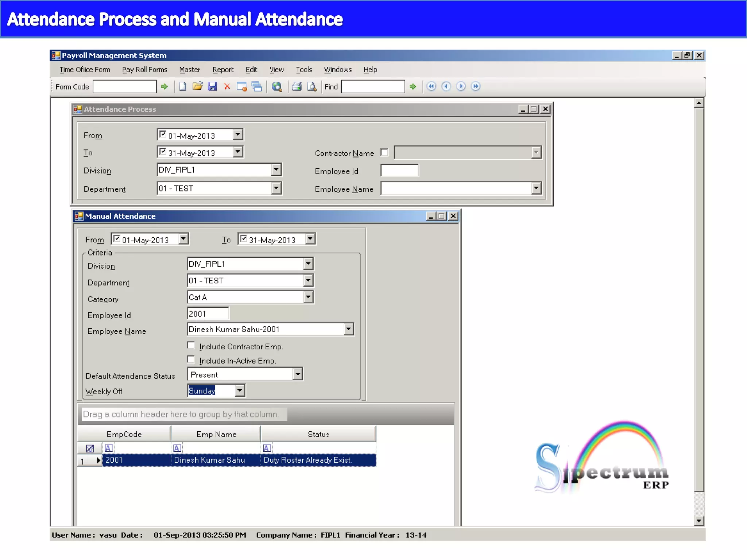
Task: Open the Weekly Off dropdown
Action: [239, 390]
